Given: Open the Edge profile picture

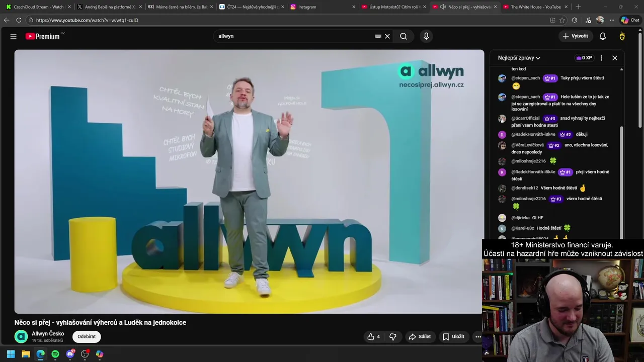Looking at the screenshot, I should [600, 20].
